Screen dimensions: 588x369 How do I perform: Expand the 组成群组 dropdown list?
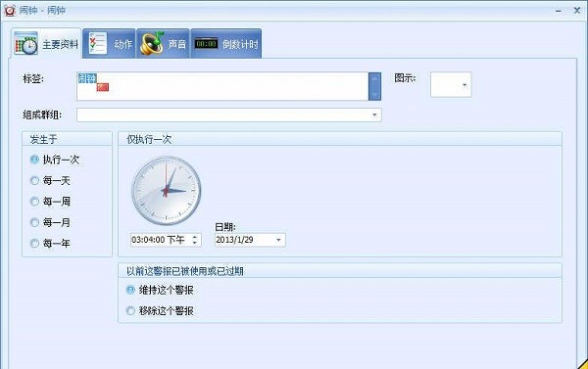click(x=374, y=115)
